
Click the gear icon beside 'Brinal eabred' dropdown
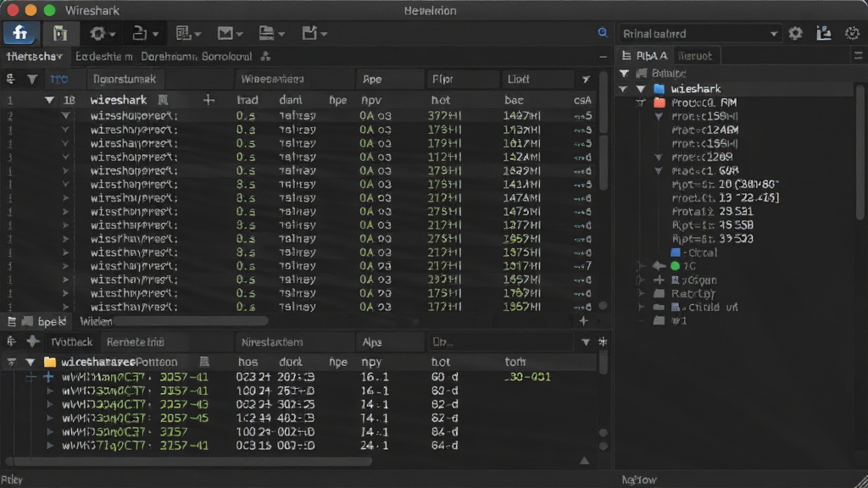tap(795, 33)
